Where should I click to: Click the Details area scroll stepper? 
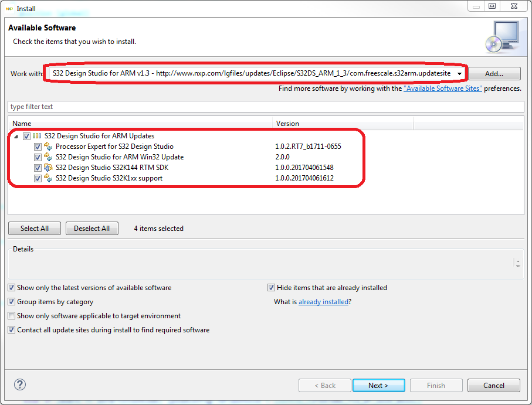point(518,263)
